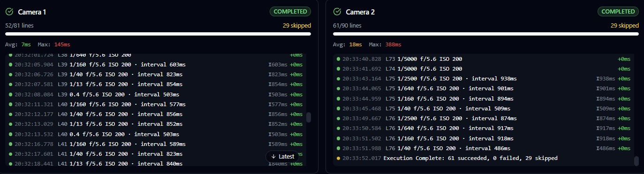Select the L39 1/13 interval 854ms log line

pyautogui.click(x=156, y=84)
